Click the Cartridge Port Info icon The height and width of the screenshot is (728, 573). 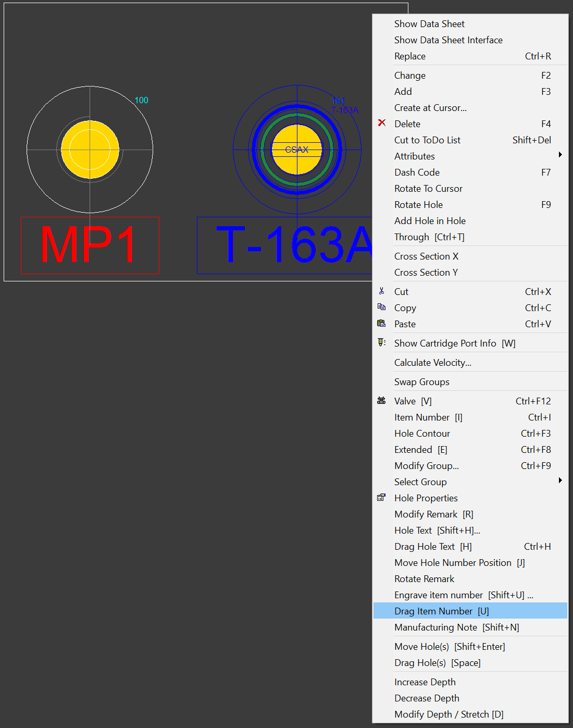coord(381,342)
